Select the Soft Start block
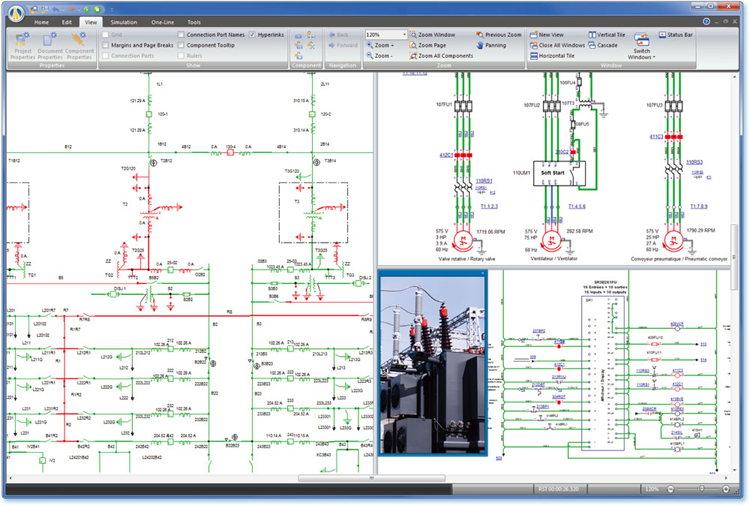The width and height of the screenshot is (750, 506). point(559,173)
